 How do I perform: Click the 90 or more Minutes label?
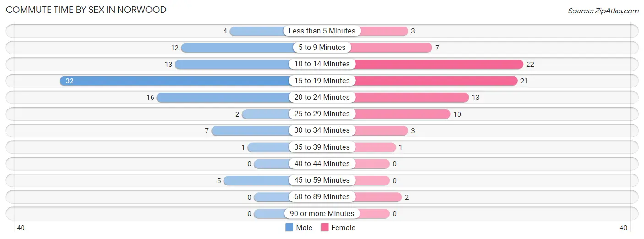tap(322, 213)
